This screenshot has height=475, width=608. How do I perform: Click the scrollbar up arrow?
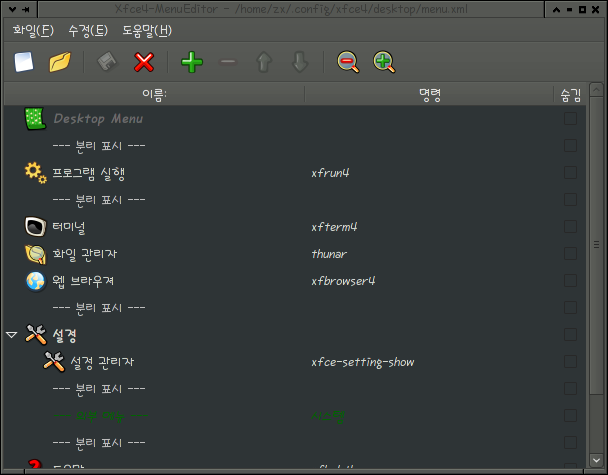coord(596,90)
